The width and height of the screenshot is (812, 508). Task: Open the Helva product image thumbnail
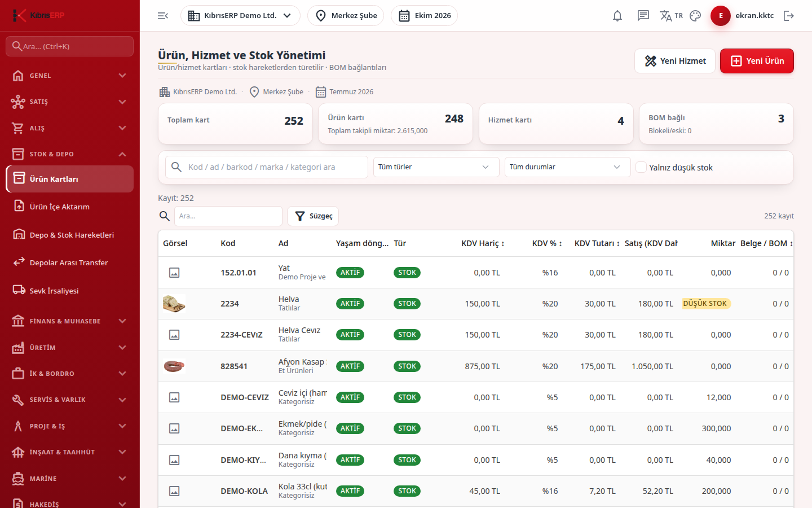tap(174, 304)
